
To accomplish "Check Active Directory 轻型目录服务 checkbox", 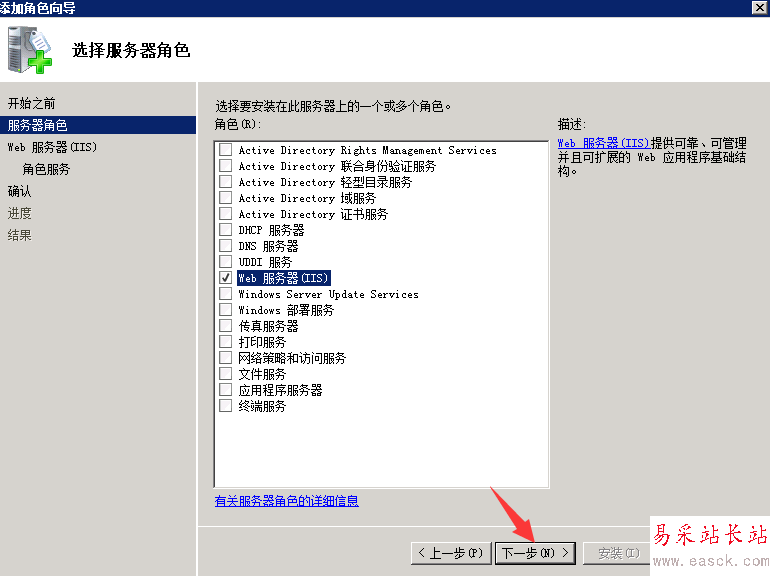I will point(225,182).
